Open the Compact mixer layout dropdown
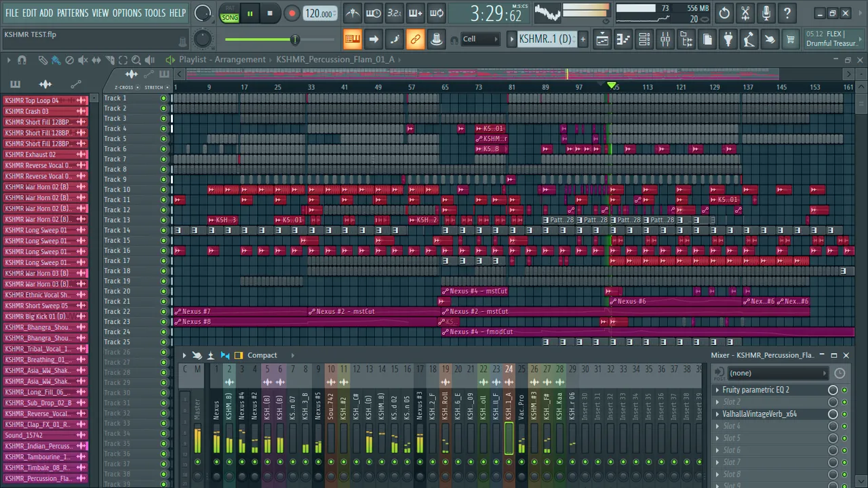Image resolution: width=868 pixels, height=488 pixels. pos(262,355)
